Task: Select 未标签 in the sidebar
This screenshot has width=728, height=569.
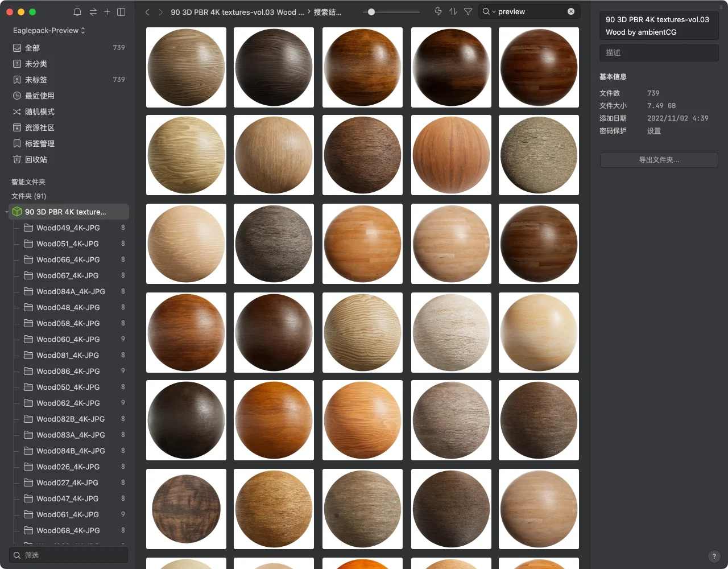Action: pos(68,80)
